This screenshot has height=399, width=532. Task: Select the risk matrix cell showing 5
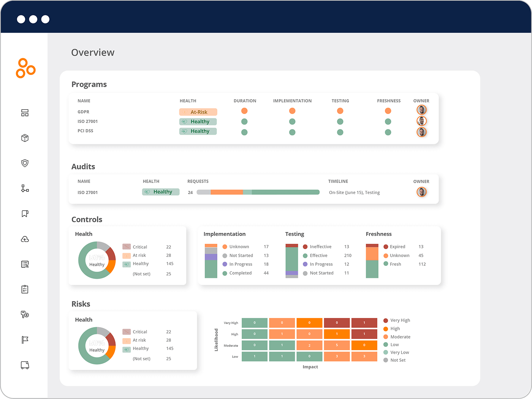337,345
